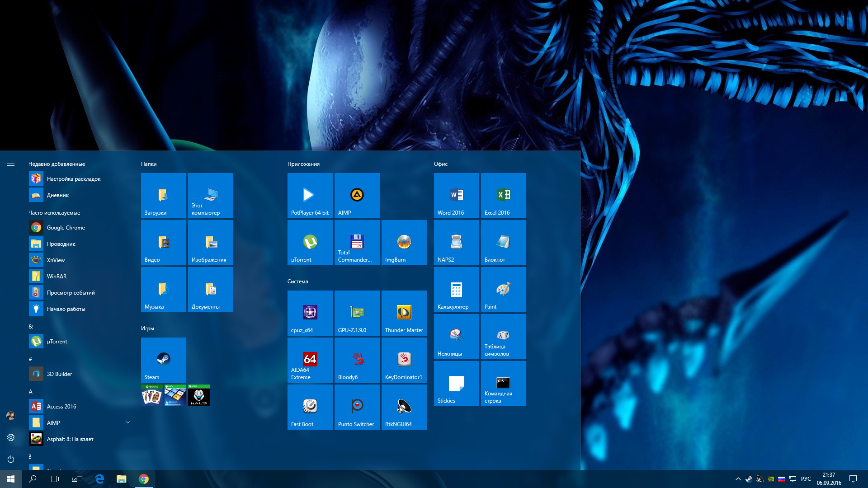
Task: Click the power button in the Start menu
Action: pos(11,459)
